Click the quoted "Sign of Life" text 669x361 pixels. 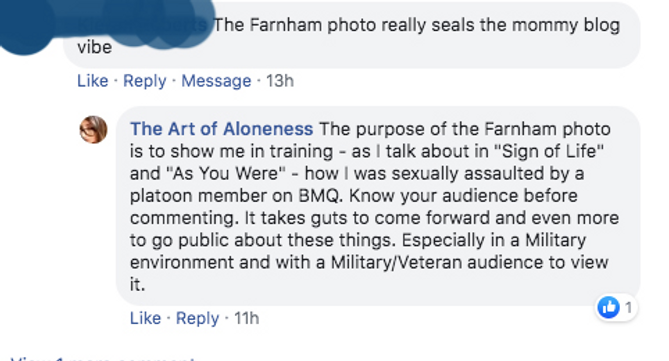[x=553, y=151]
